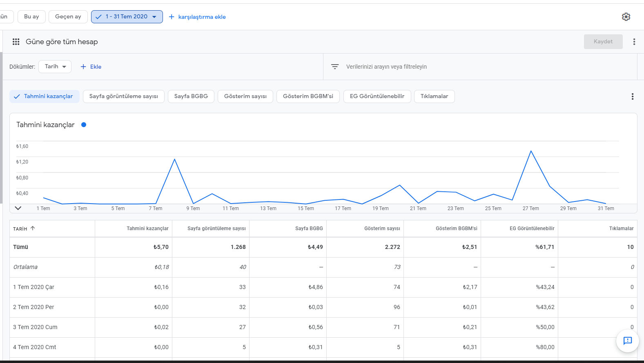The image size is (644, 363).
Task: Expand the Tarih breakdown dropdown
Action: click(55, 67)
